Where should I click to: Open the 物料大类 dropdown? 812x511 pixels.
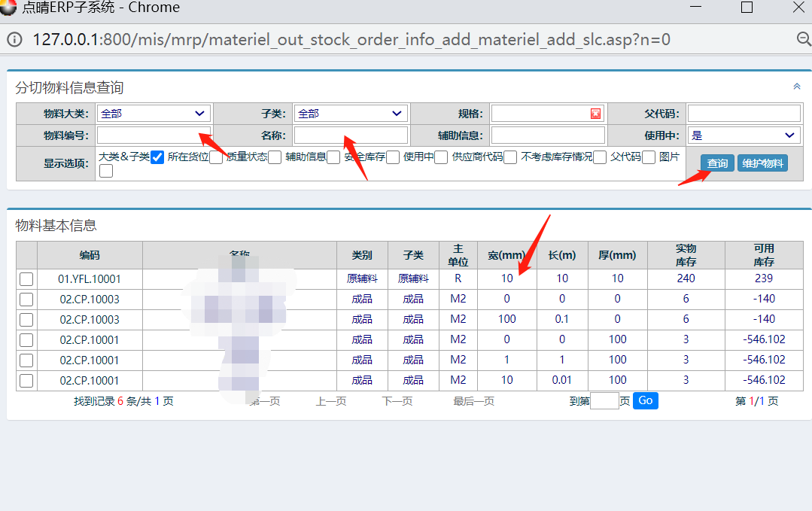click(x=154, y=114)
